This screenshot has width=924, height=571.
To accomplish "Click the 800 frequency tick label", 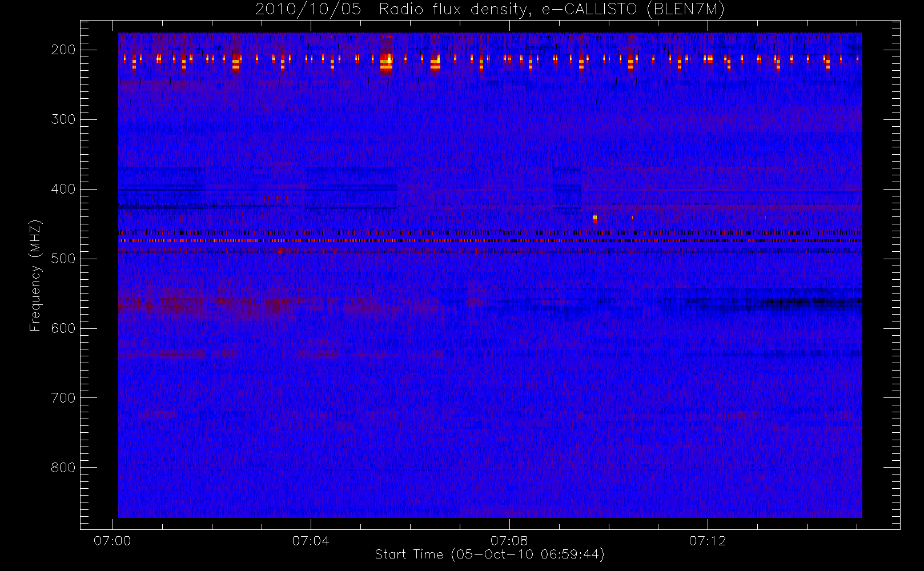I will click(x=63, y=468).
